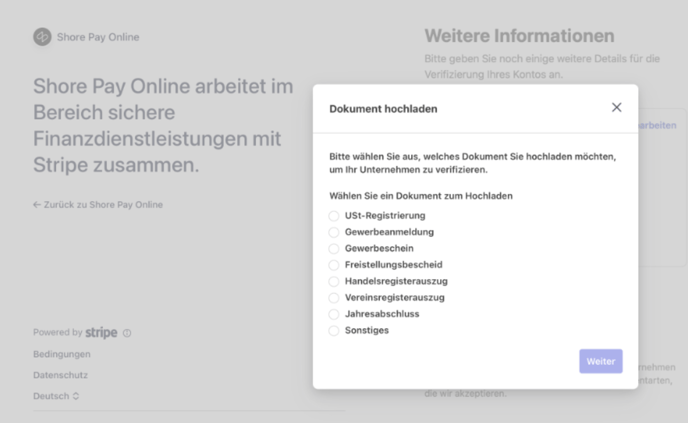Open the Deutsch language dropdown
This screenshot has height=423, width=688.
click(56, 396)
